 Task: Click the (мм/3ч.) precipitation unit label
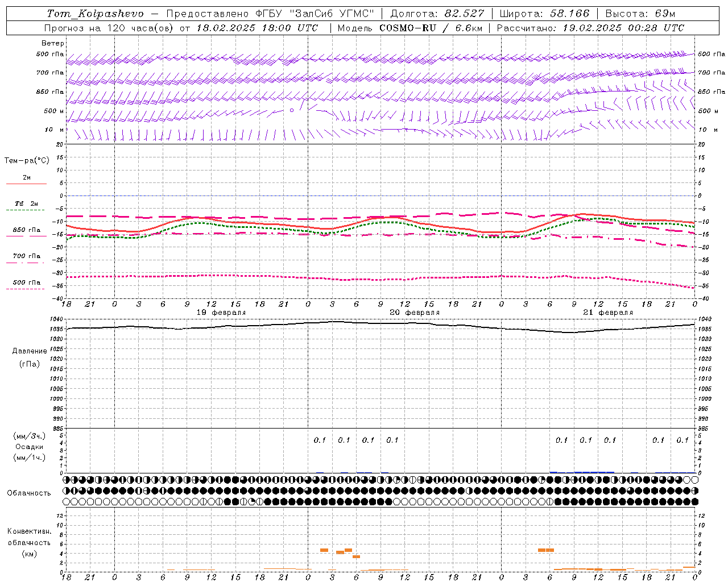point(30,436)
